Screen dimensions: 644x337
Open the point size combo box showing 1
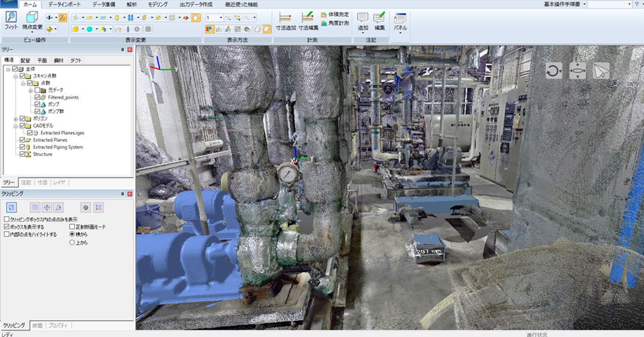coord(221,18)
